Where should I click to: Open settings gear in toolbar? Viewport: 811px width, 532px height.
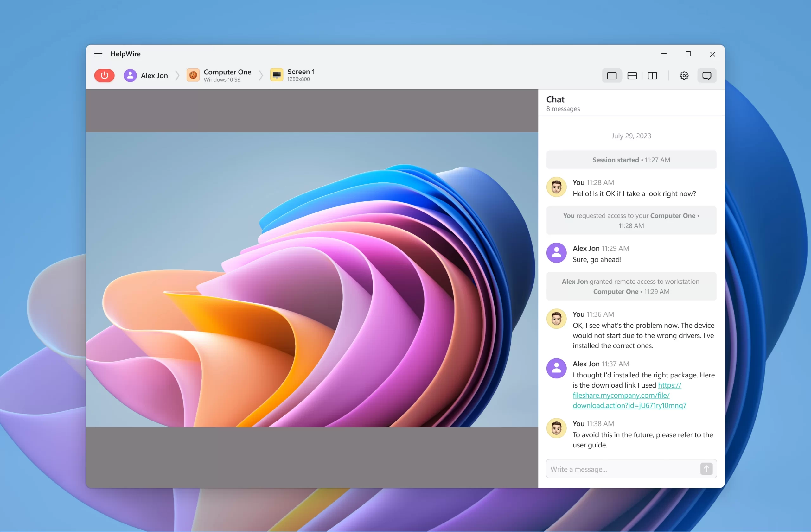[x=684, y=76]
